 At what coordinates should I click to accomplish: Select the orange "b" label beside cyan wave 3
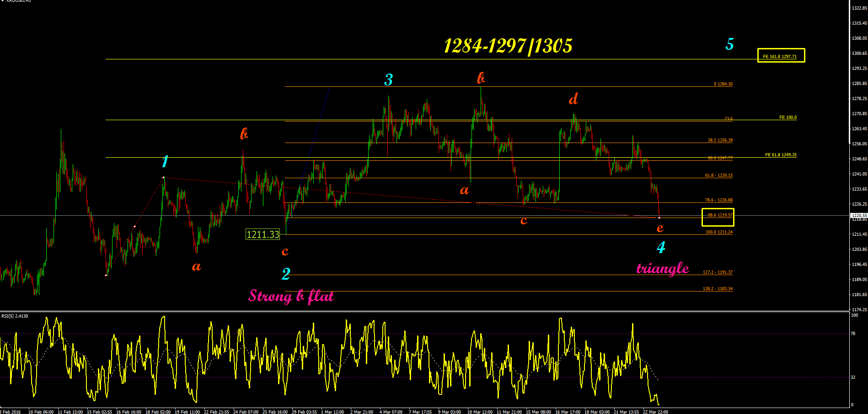[x=481, y=78]
